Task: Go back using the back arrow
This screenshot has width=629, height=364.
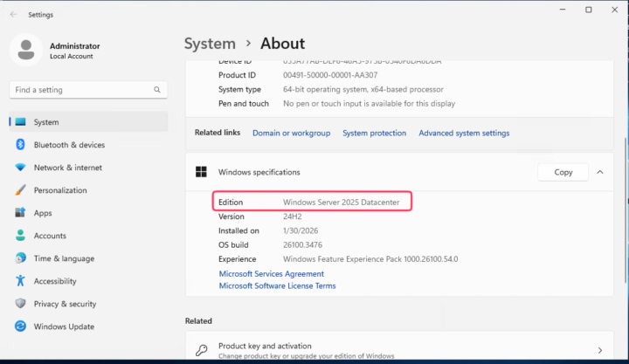Action: pos(13,15)
